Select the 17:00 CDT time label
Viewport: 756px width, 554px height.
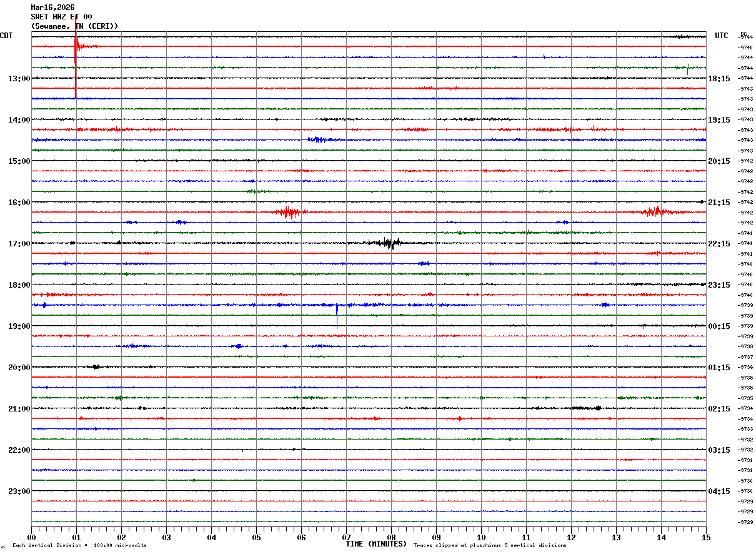click(x=19, y=244)
